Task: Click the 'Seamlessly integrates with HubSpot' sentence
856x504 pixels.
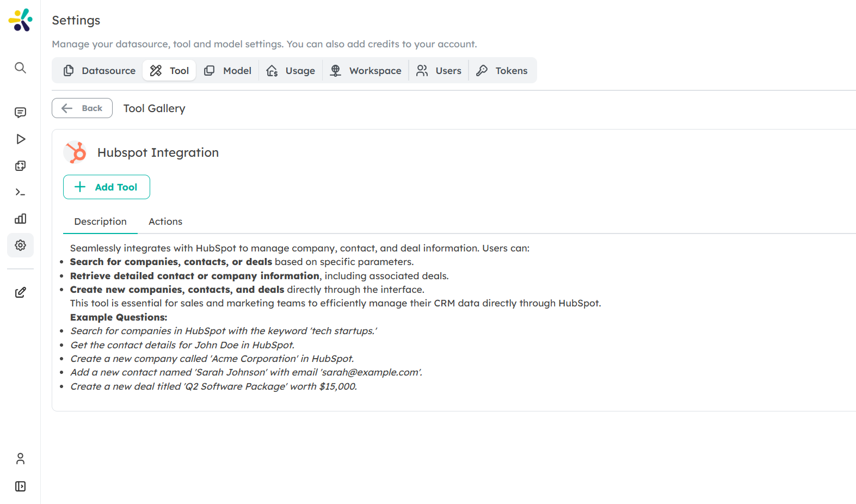Action: (300, 248)
